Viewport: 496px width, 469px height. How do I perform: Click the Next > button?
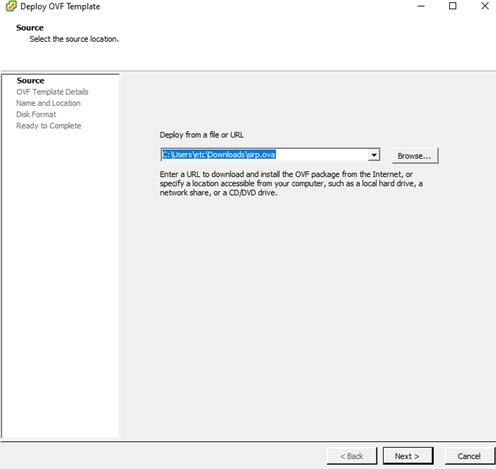408,456
